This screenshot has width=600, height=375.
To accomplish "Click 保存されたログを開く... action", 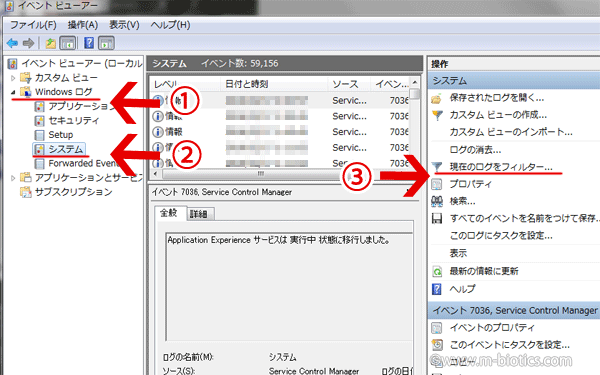I will point(497,98).
